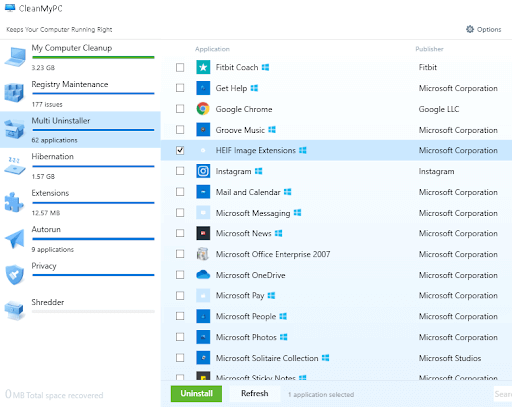Click the Autorun paper plane icon
512x407 pixels.
coord(15,238)
